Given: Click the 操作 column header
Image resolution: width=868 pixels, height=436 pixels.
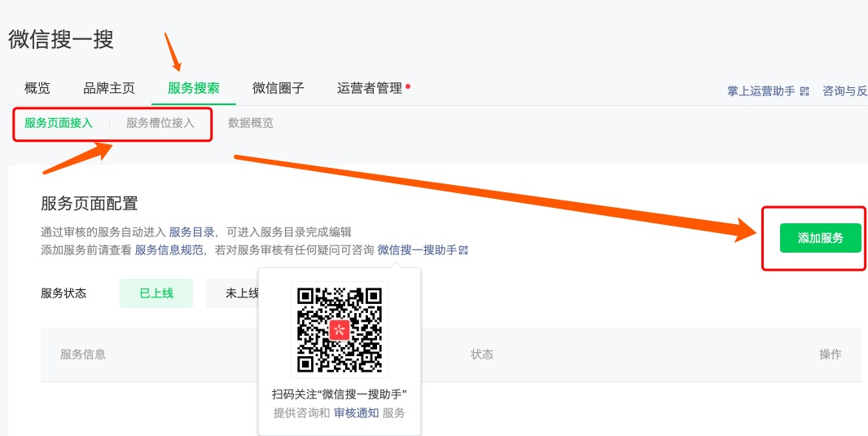Looking at the screenshot, I should click(831, 355).
